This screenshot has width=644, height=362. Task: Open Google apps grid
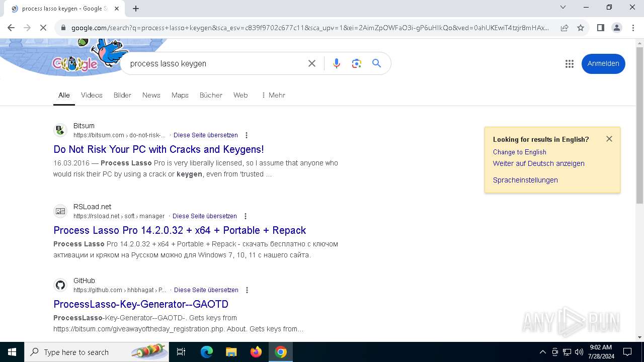(570, 64)
